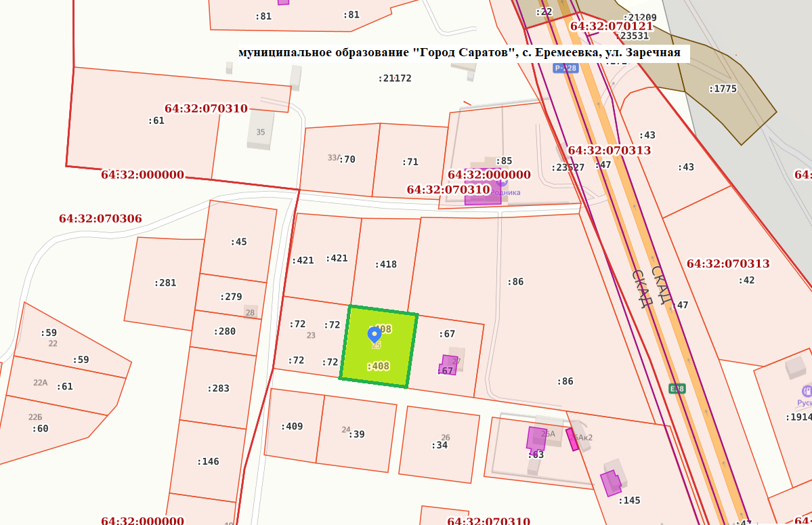Click the parcel labeled :34
This screenshot has height=525, width=812.
pos(440,445)
